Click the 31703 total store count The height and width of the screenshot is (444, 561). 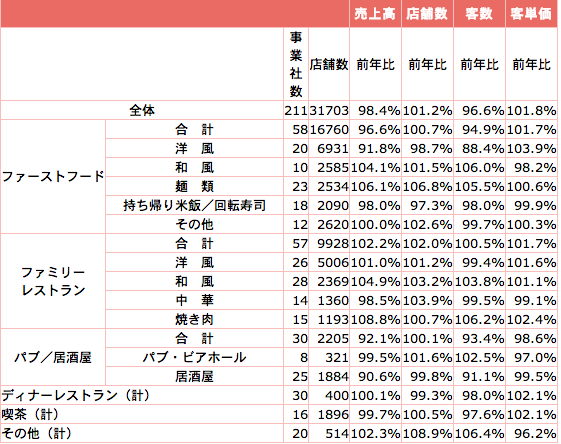(329, 110)
